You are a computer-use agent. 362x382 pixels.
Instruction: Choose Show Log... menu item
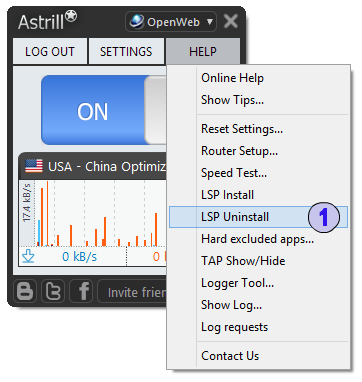click(258, 305)
